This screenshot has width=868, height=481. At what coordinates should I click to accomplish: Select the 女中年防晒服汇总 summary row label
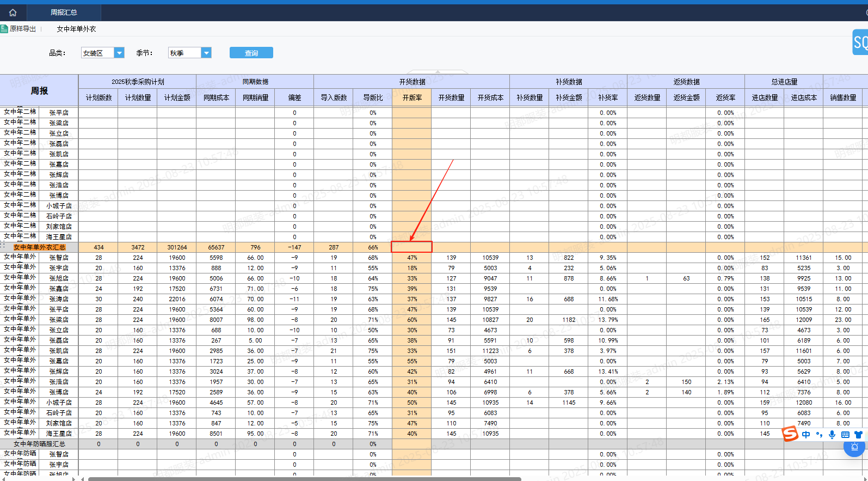39,444
